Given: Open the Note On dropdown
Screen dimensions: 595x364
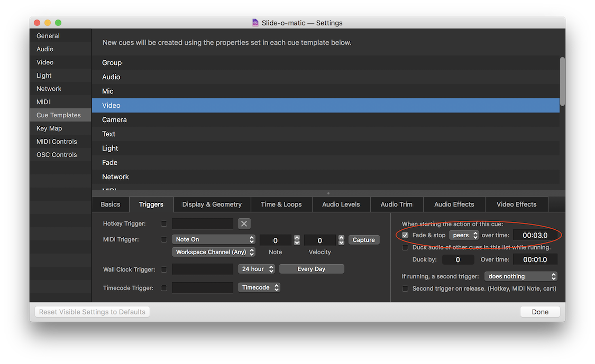Looking at the screenshot, I should [213, 239].
